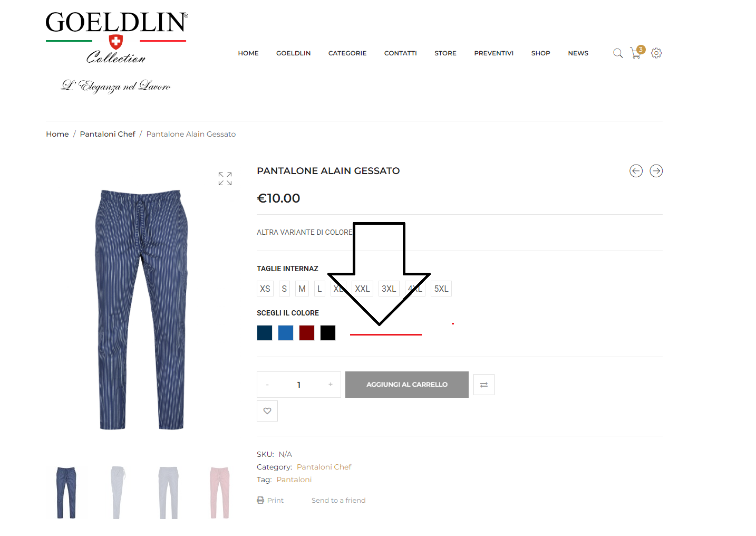Open Pantaloni Chef breadcrumb link
Viewport: 756px width, 536px height.
pos(108,134)
